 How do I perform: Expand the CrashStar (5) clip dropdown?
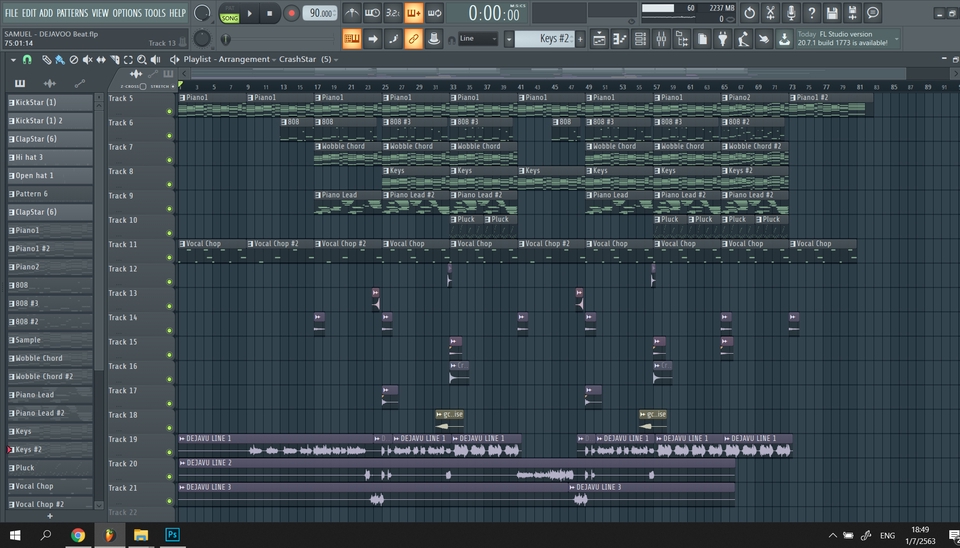point(336,59)
